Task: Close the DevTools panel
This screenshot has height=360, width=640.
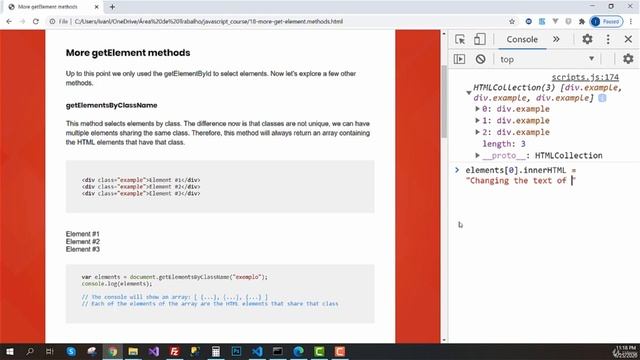Action: (x=628, y=39)
